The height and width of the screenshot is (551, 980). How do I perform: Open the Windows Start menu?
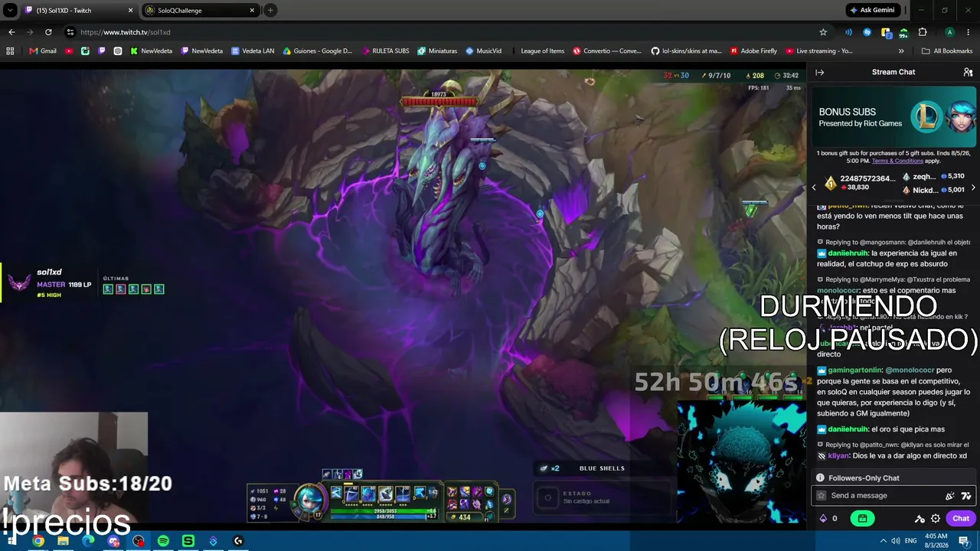(12, 541)
